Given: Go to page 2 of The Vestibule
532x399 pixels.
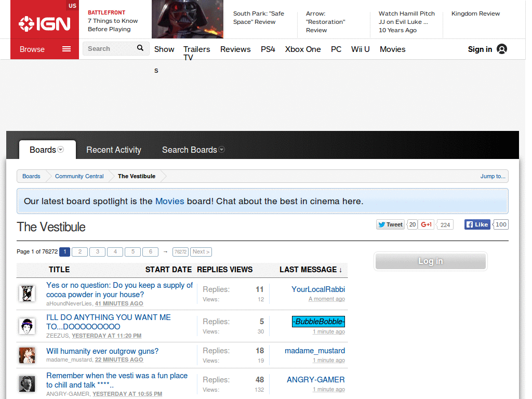Looking at the screenshot, I should (79, 251).
